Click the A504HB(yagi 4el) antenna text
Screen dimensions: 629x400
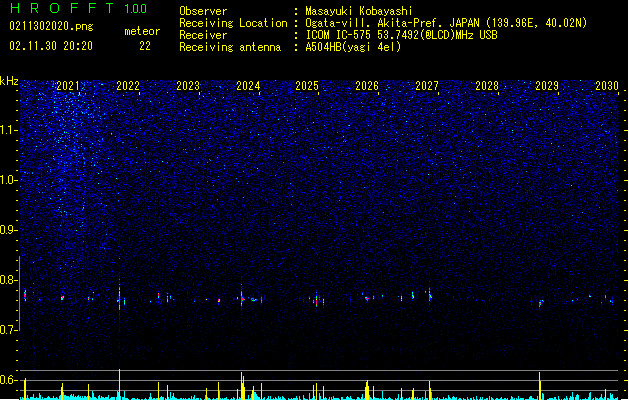353,47
